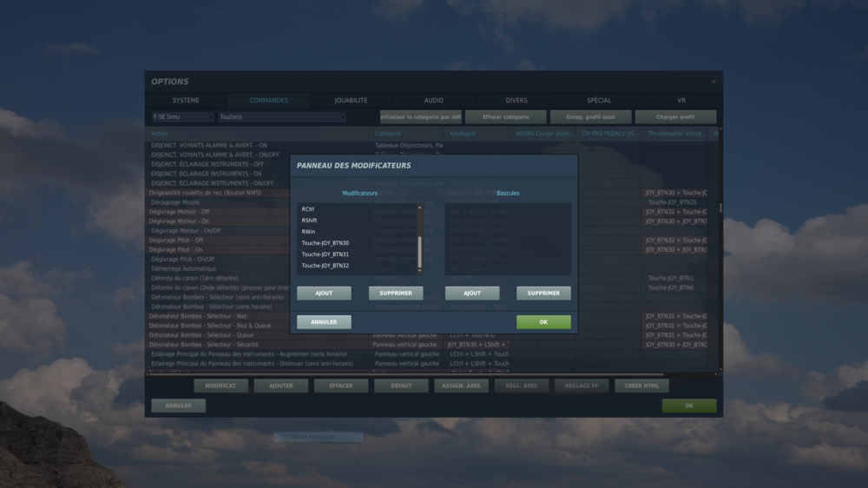Click Charger profil button
This screenshot has height=488, width=868.
point(675,117)
